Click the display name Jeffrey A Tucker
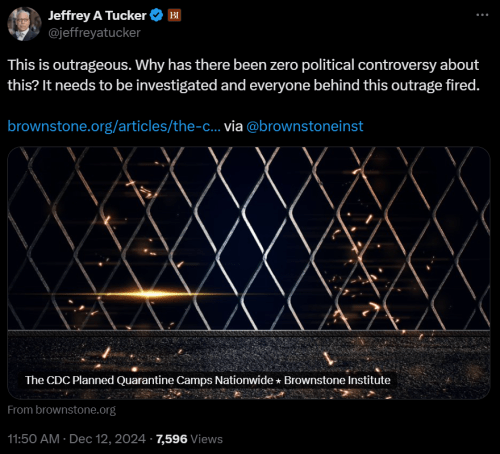The height and width of the screenshot is (454, 500). (x=97, y=16)
